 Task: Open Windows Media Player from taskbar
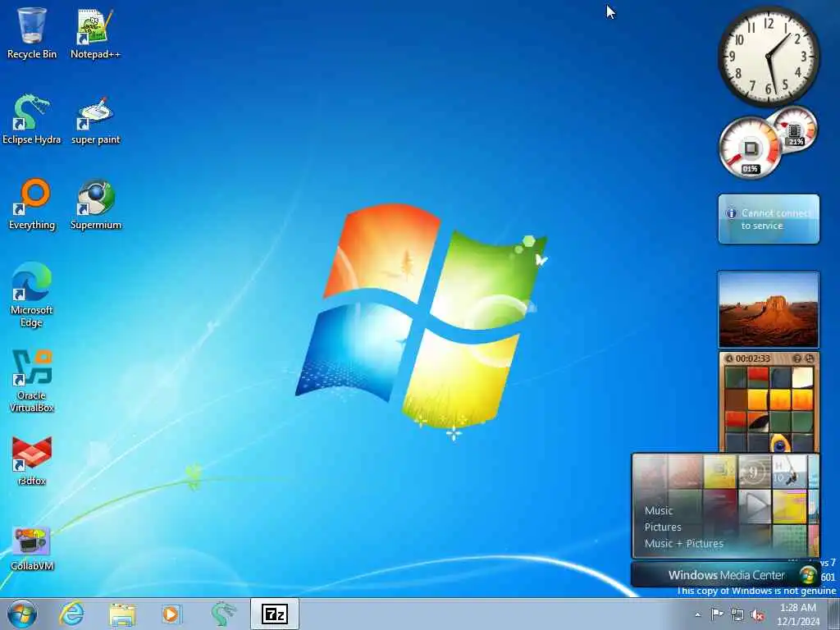tap(171, 614)
